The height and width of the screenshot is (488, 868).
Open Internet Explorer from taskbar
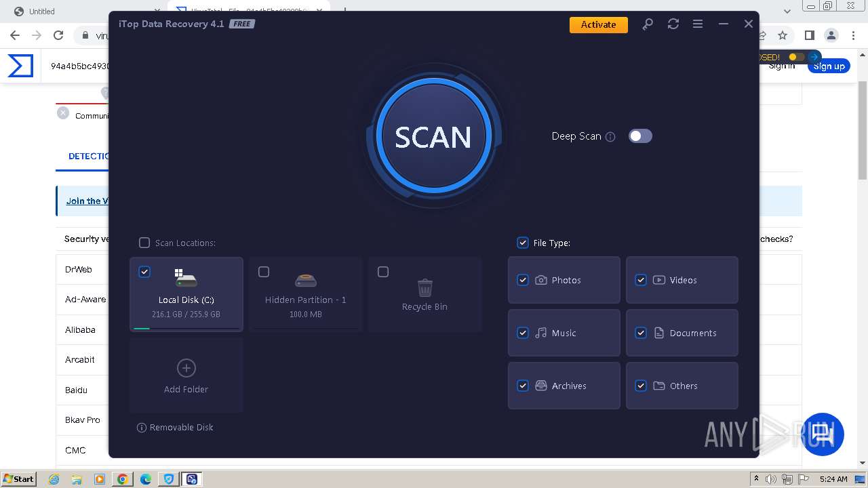[x=54, y=479]
